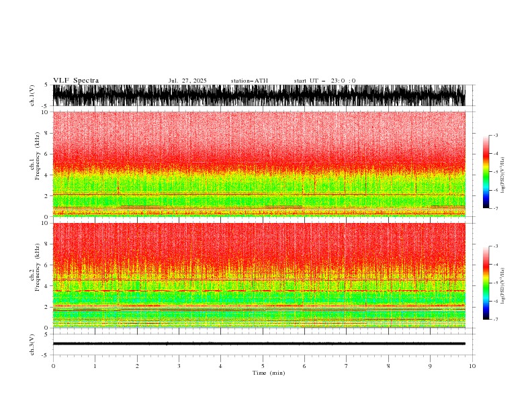
Task: Click time-axis tick label "3"
Action: click(x=179, y=366)
